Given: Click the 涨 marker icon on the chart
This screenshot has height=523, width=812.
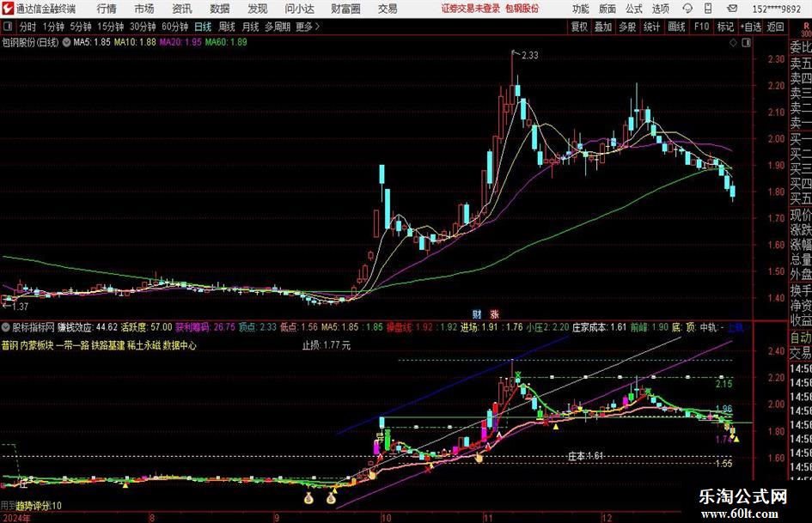Looking at the screenshot, I should pyautogui.click(x=495, y=313).
